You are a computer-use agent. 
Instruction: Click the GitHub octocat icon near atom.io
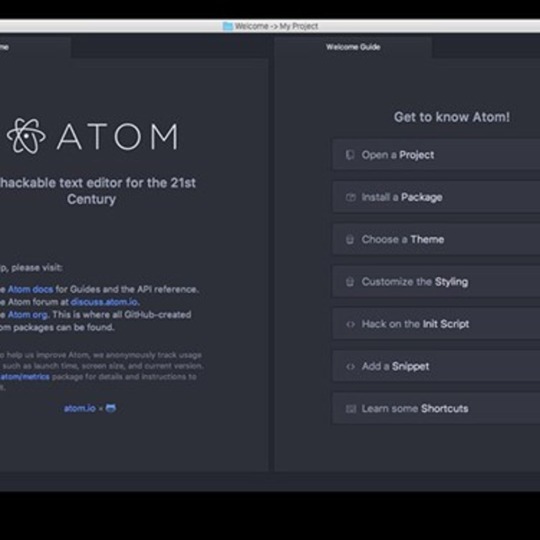(x=111, y=408)
